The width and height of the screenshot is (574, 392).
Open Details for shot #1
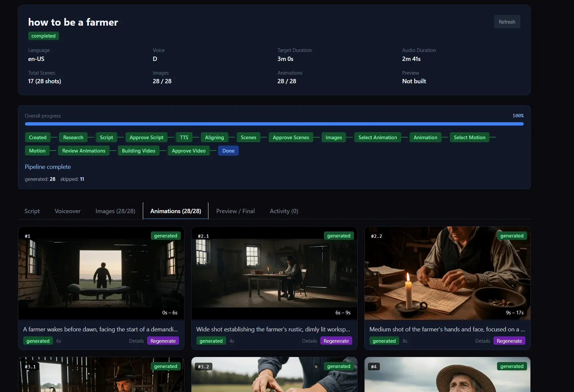(x=137, y=341)
